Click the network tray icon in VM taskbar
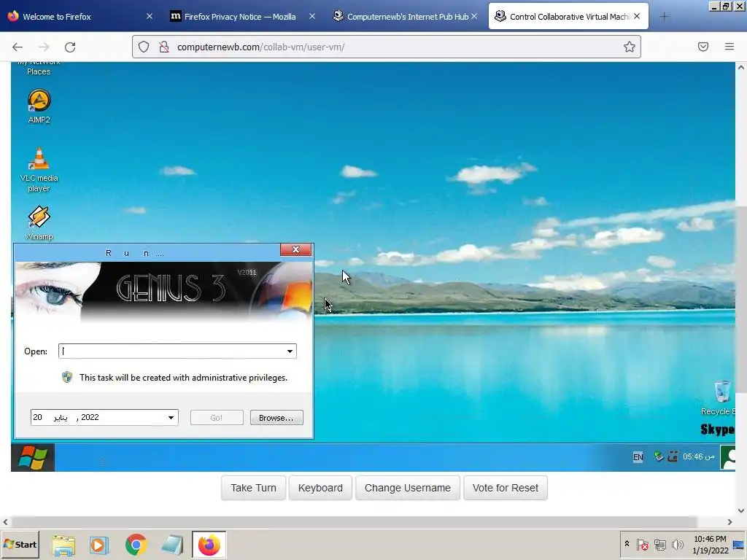The width and height of the screenshot is (747, 560). (x=659, y=457)
